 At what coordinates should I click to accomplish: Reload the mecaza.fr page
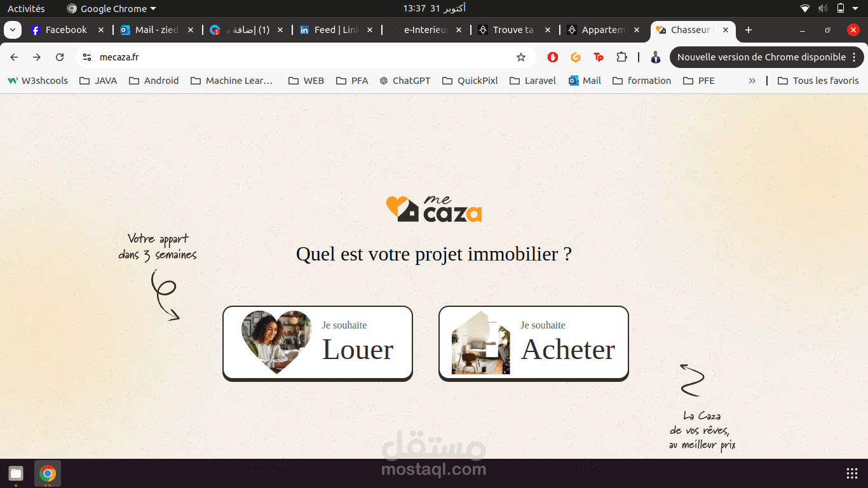point(60,57)
